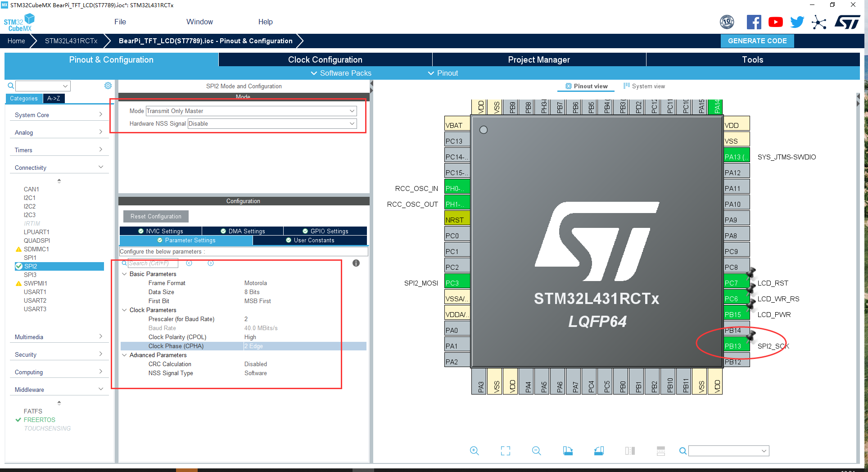
Task: Select USART1 in the Connectivity list
Action: pos(35,292)
